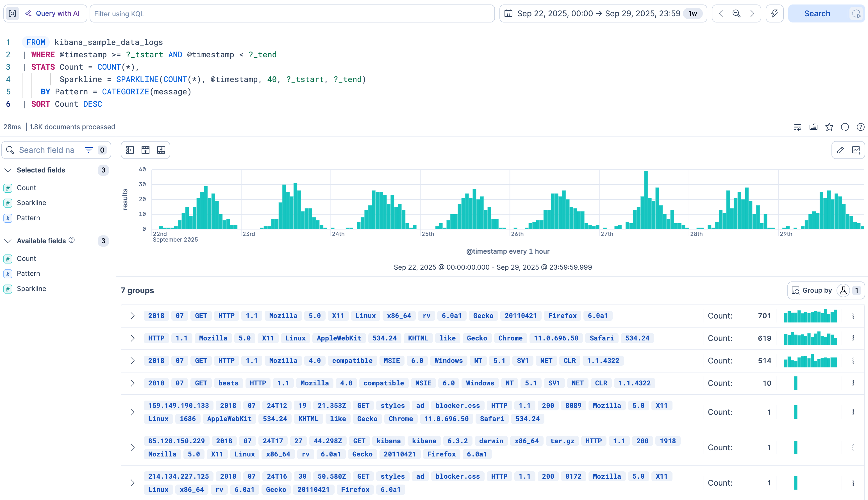Click the 1.8K documents processed status

pyautogui.click(x=72, y=127)
